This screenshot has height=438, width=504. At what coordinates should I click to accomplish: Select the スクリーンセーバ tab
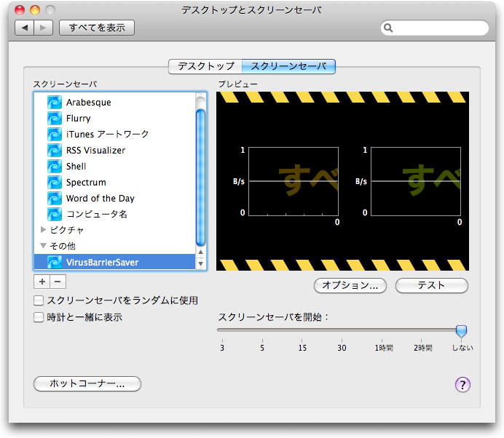point(288,66)
